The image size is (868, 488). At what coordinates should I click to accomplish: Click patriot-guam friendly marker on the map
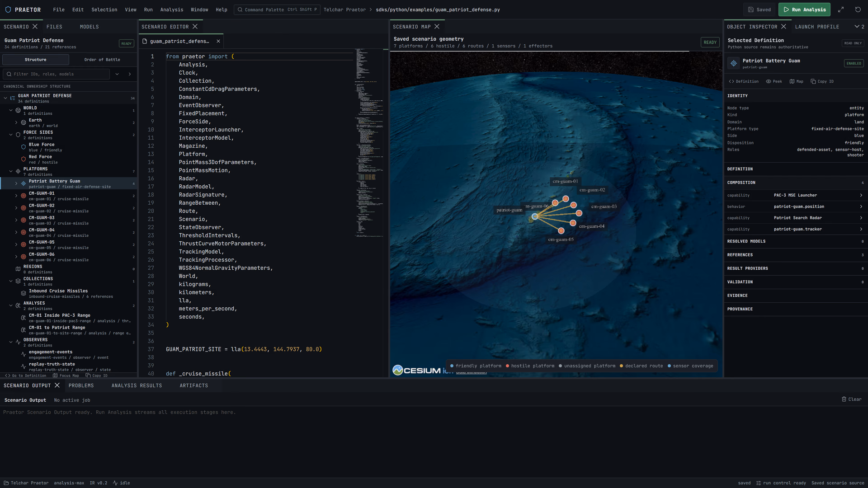pos(535,216)
